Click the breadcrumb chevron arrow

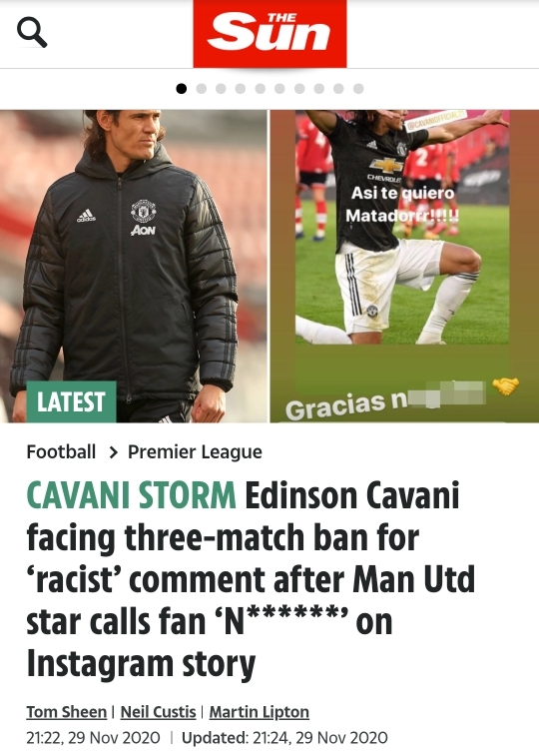(x=113, y=452)
